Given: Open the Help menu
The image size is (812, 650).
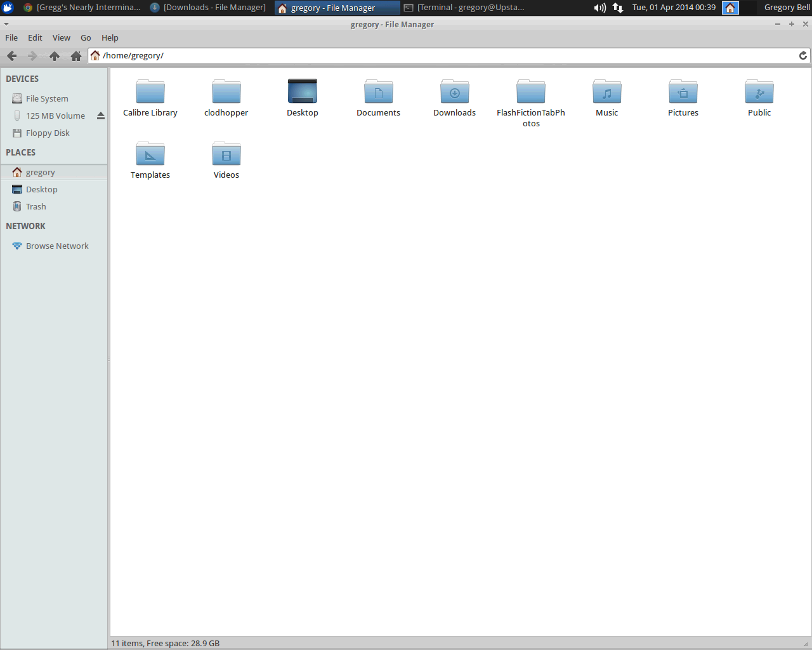Looking at the screenshot, I should point(110,38).
